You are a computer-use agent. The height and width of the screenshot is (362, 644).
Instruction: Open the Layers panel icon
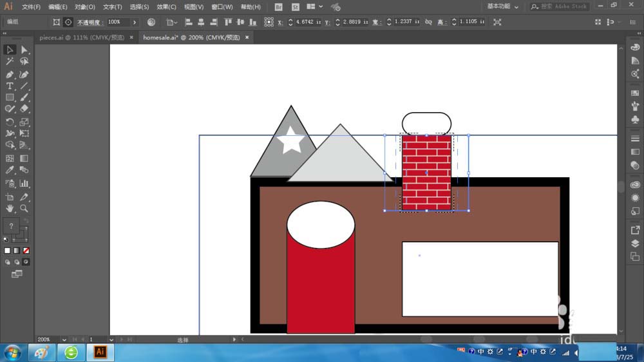tap(635, 243)
